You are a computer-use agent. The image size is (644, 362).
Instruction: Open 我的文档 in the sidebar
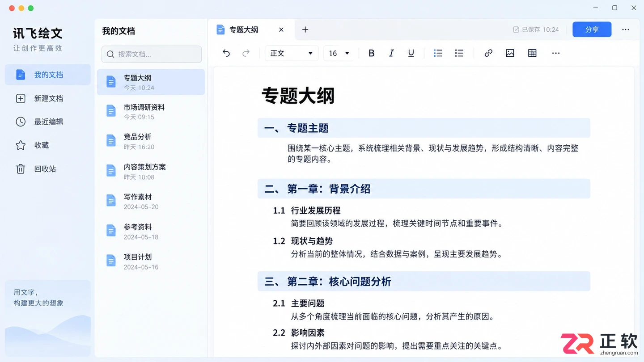point(48,75)
